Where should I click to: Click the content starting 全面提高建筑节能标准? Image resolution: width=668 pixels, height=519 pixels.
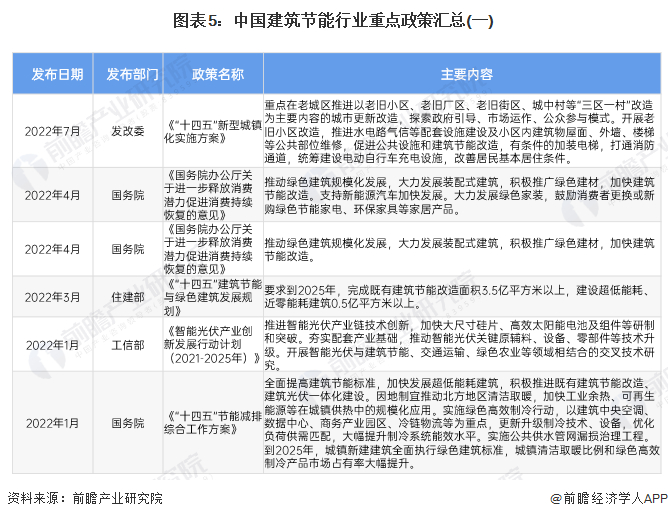tap(462, 423)
